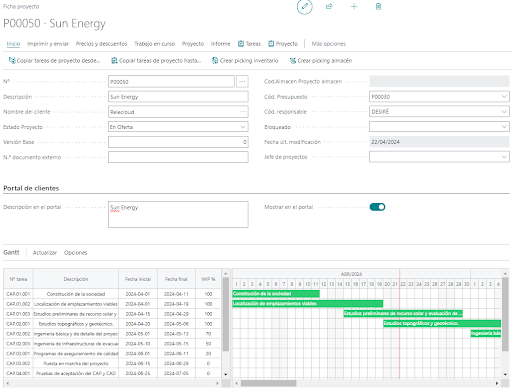Screen dimensions: 512x390
Task: Select task row CAP.03.002
Action: pos(112,363)
